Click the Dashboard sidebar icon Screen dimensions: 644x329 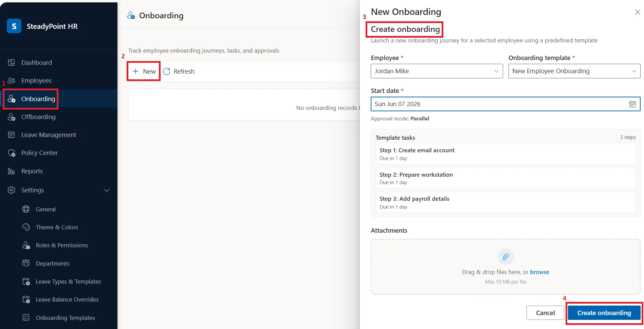pos(12,62)
